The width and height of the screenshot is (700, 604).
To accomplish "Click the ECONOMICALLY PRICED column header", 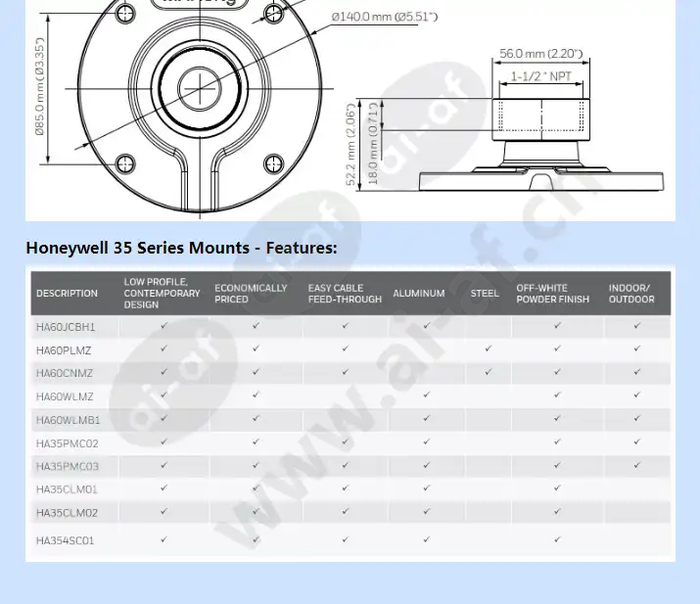I will tap(251, 294).
